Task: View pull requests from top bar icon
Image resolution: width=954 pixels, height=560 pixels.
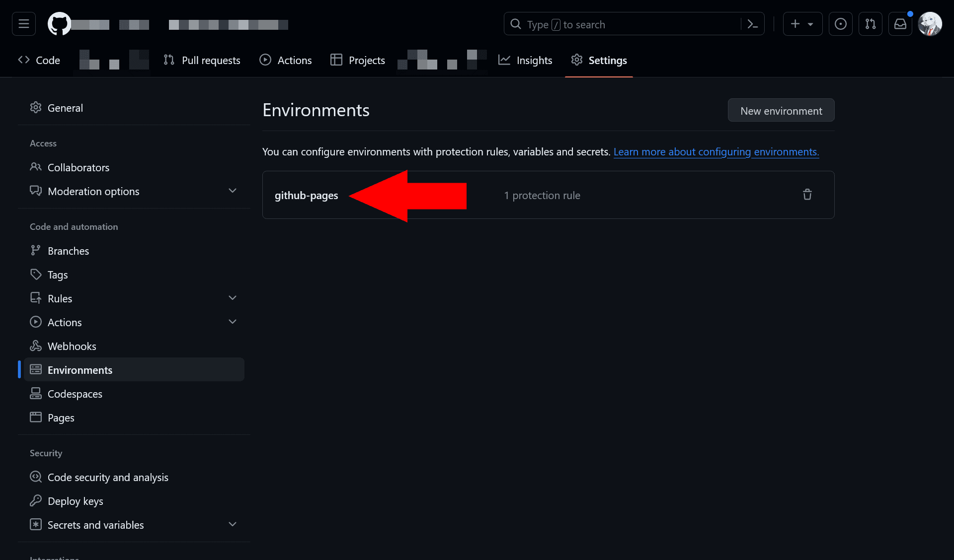Action: (x=871, y=24)
